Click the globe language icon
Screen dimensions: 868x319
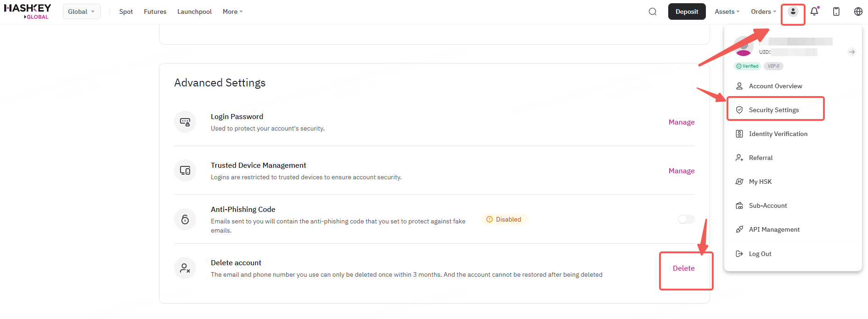858,11
